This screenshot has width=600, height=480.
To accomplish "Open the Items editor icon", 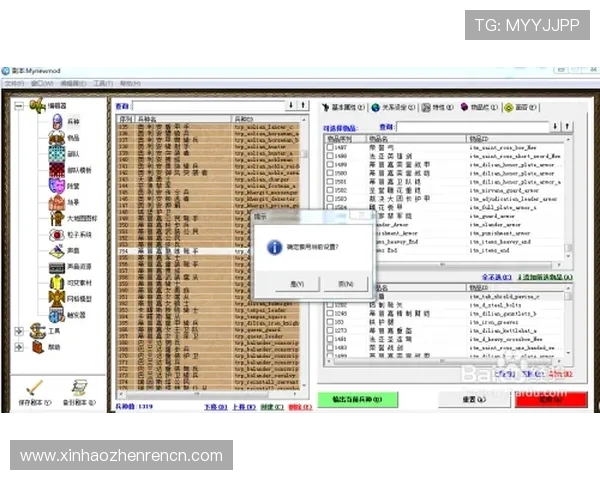I will pos(57,137).
